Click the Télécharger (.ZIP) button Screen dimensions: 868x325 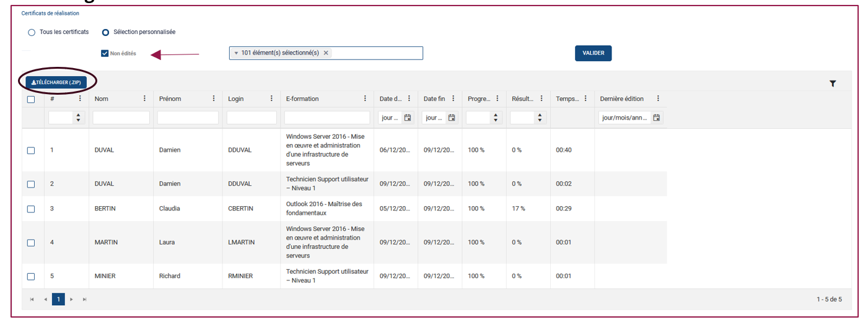[56, 82]
